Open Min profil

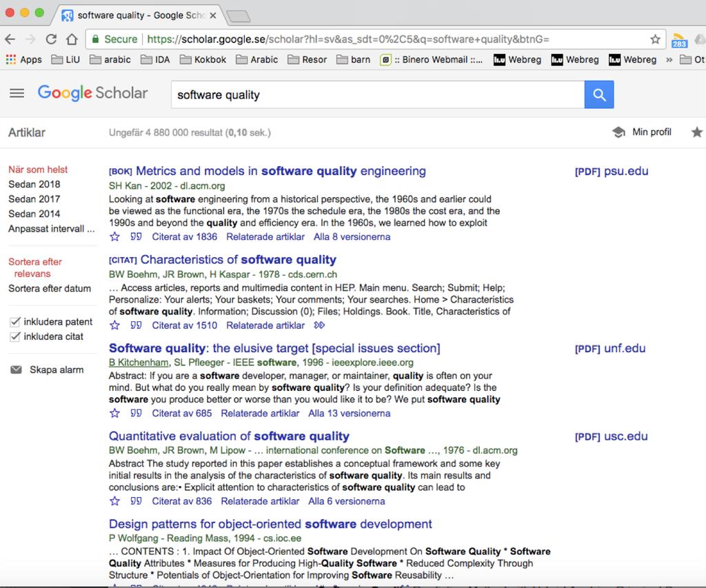[652, 132]
